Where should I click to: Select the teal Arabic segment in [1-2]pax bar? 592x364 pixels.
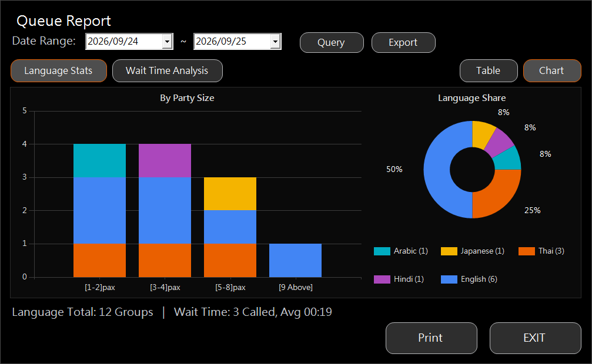click(x=100, y=161)
